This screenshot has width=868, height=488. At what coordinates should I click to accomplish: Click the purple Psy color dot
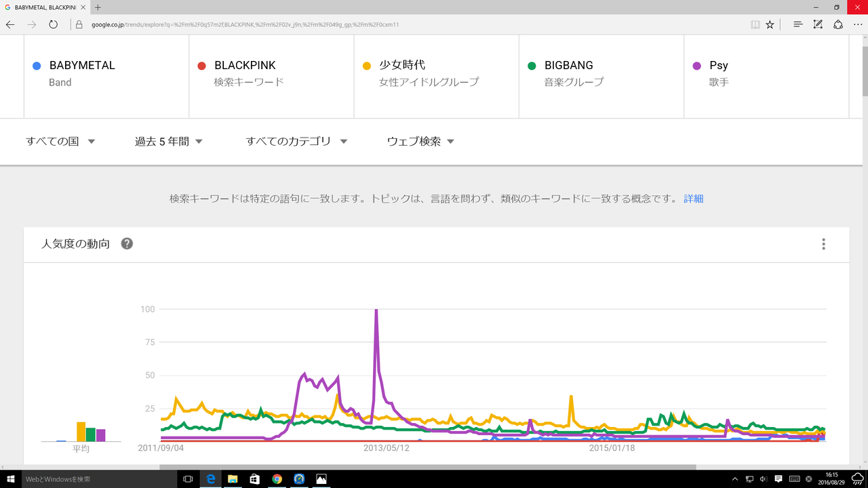click(696, 66)
